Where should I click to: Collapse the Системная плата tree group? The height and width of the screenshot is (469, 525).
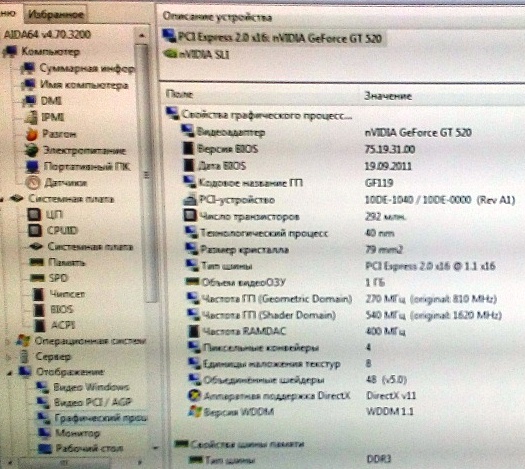click(2, 199)
